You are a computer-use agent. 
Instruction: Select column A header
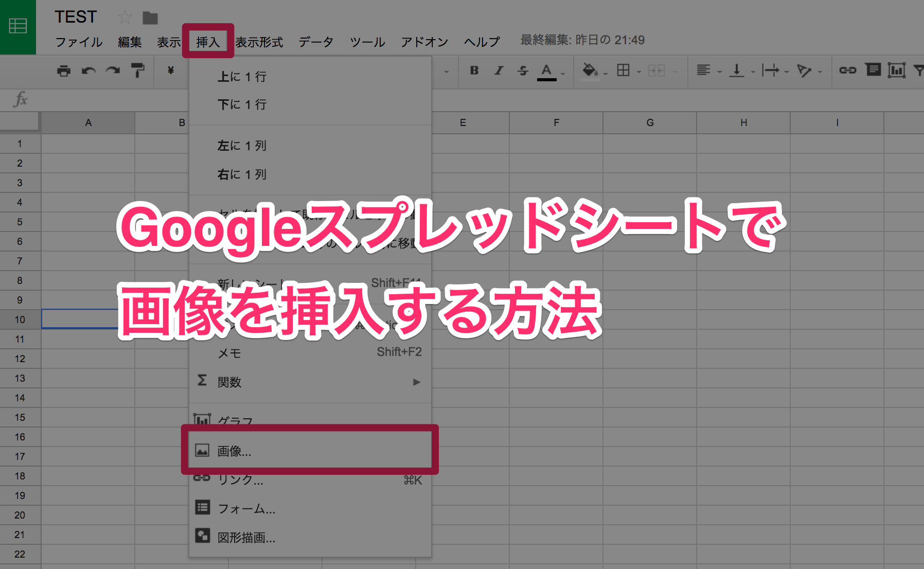[x=88, y=123]
